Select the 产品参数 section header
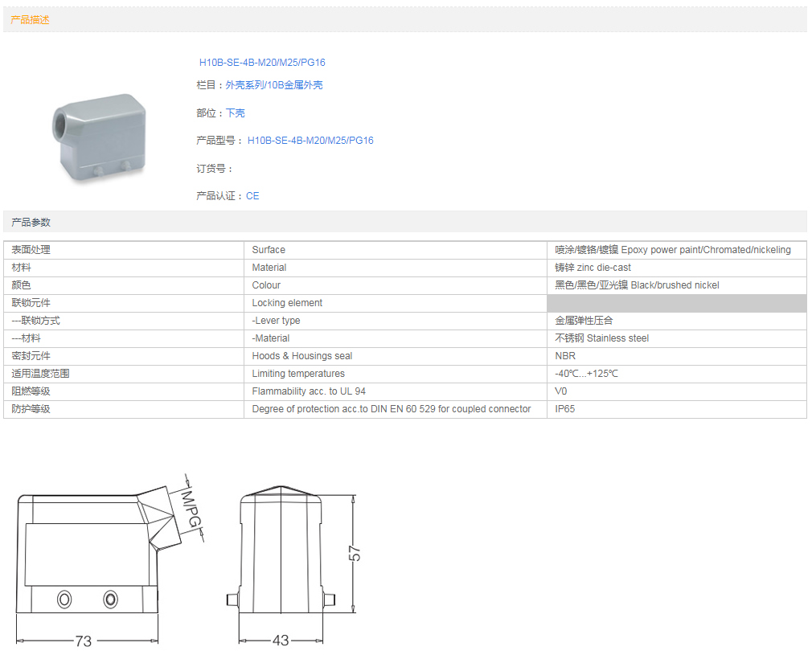 pyautogui.click(x=31, y=222)
